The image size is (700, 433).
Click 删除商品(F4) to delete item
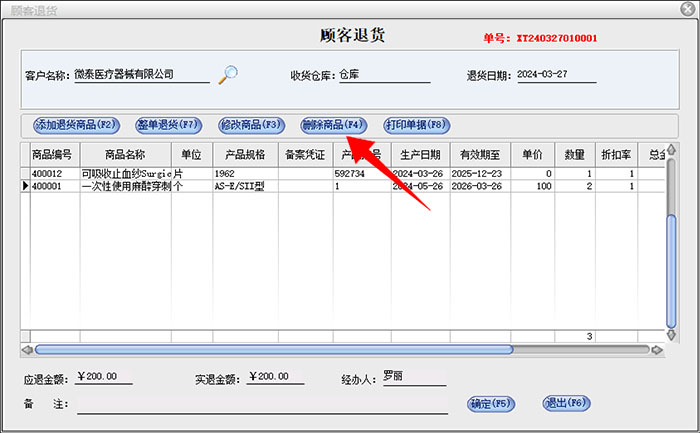point(333,126)
